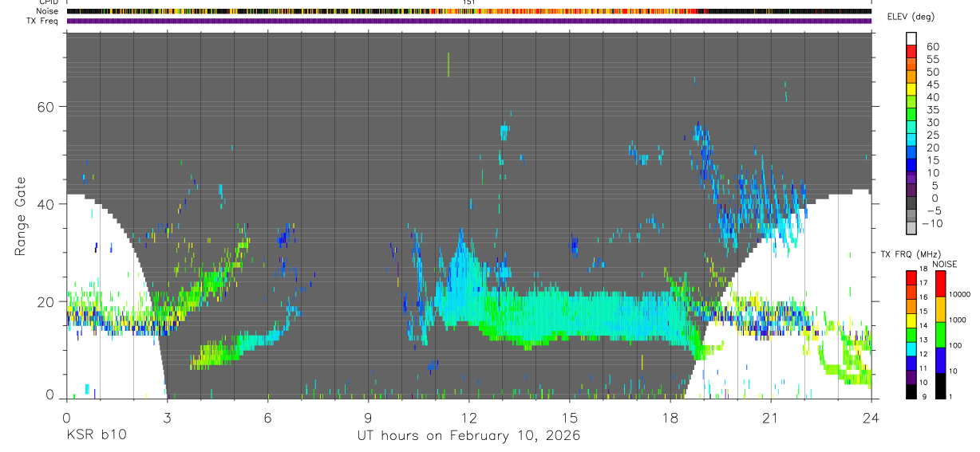Click the 'KSR b10' radar label
Viewport: 980px width, 452px height.
(x=97, y=435)
